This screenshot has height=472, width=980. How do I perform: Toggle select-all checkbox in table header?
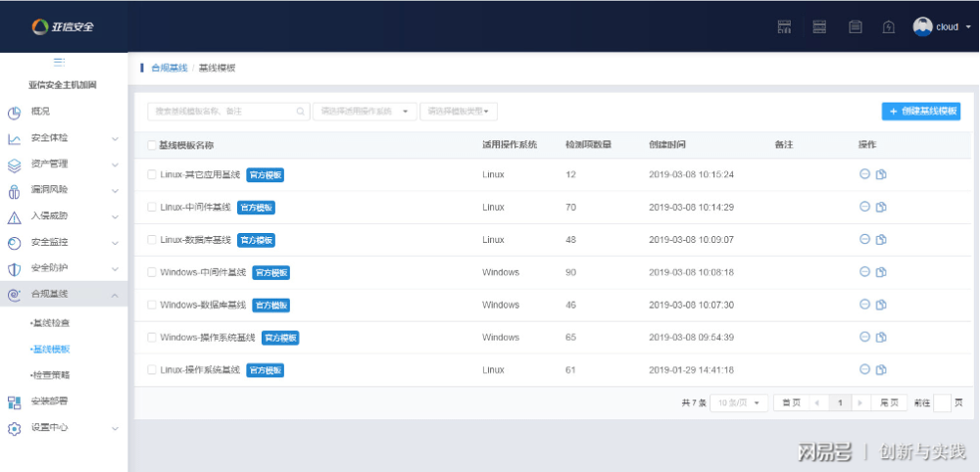click(152, 145)
